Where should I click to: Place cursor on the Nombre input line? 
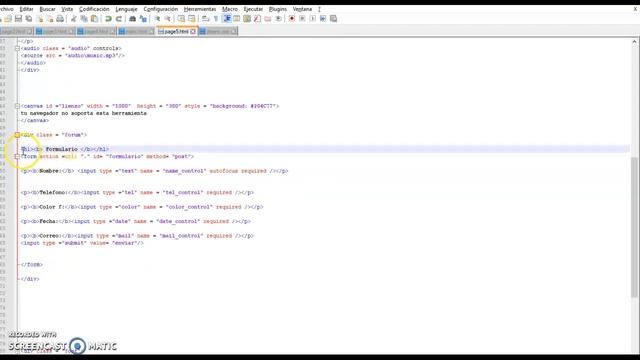154,171
